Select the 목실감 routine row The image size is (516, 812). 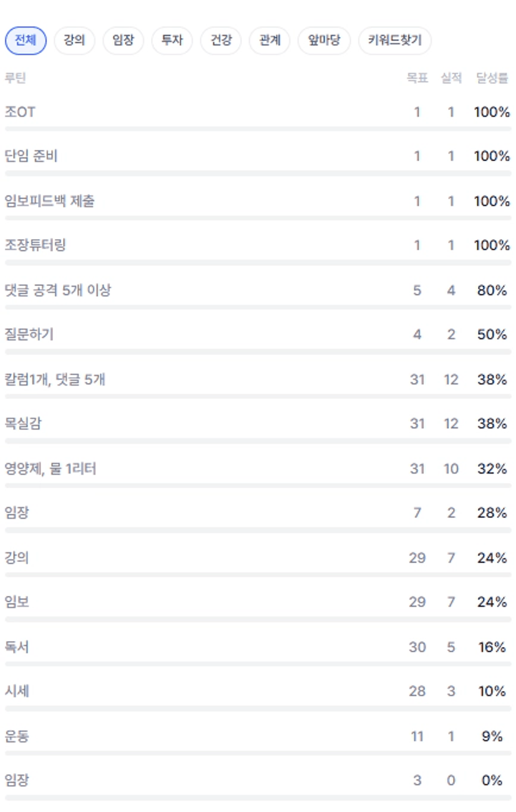tap(23, 424)
